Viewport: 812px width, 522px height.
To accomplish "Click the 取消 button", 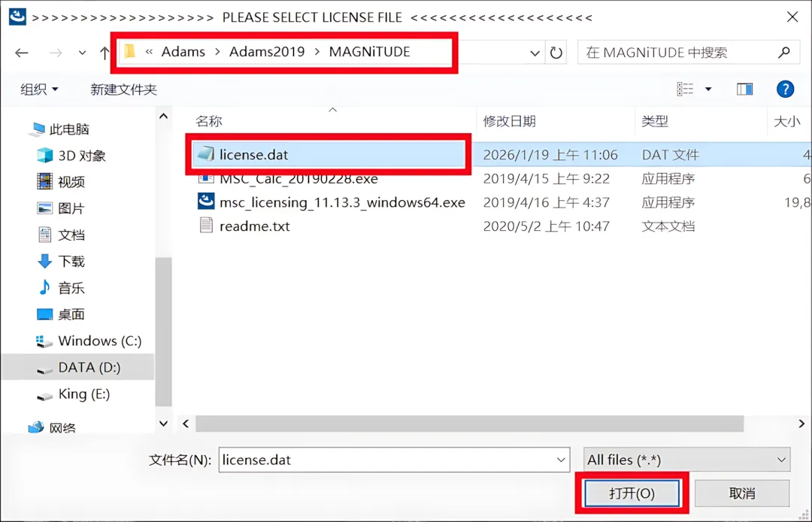I will click(x=742, y=493).
